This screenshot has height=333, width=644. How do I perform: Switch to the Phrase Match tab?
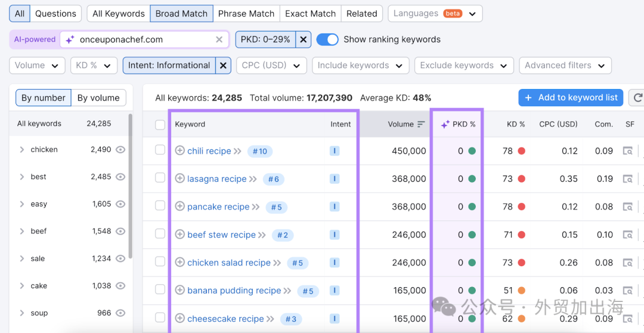[x=246, y=14]
